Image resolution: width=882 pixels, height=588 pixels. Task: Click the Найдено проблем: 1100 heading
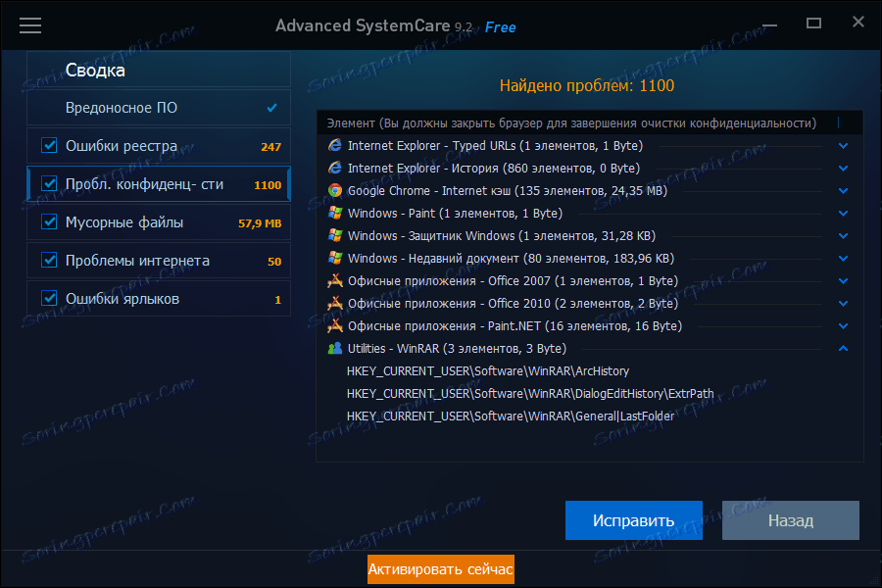pos(587,85)
